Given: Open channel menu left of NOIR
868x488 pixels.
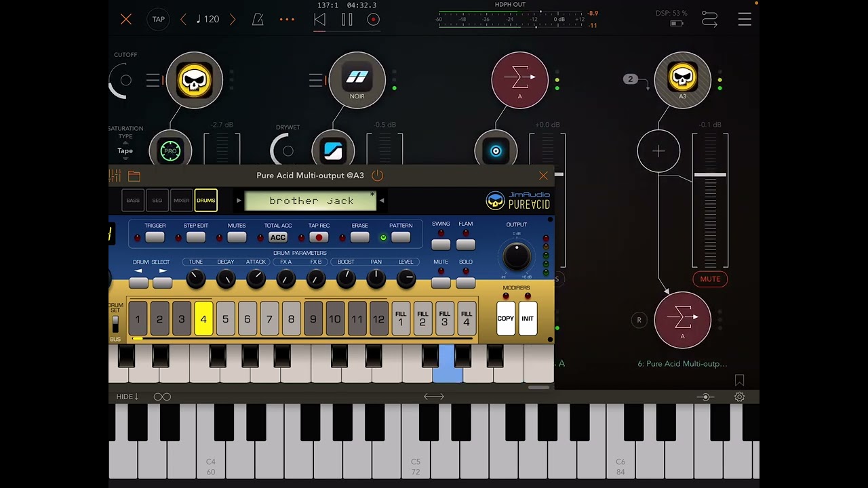Looking at the screenshot, I should pyautogui.click(x=315, y=80).
